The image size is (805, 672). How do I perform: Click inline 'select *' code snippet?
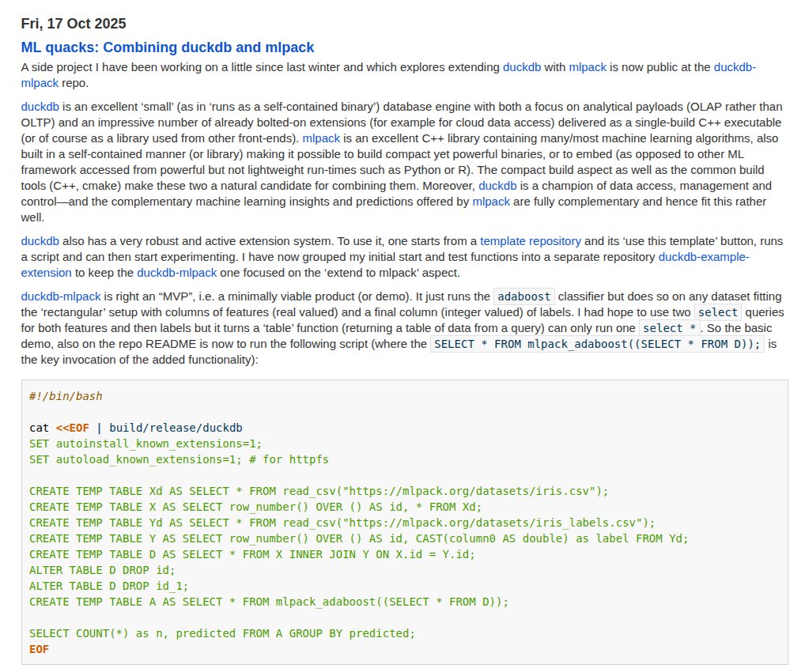click(x=670, y=328)
